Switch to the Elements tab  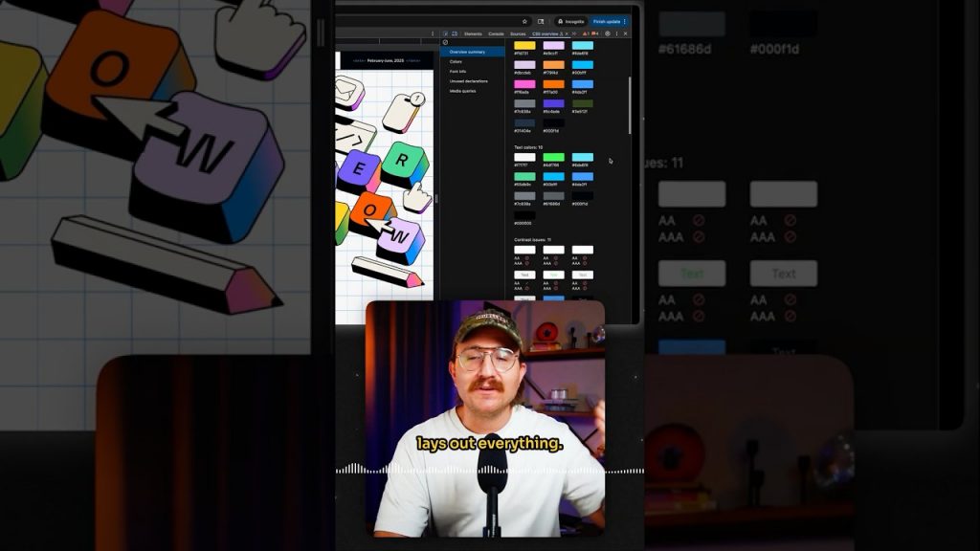coord(473,33)
